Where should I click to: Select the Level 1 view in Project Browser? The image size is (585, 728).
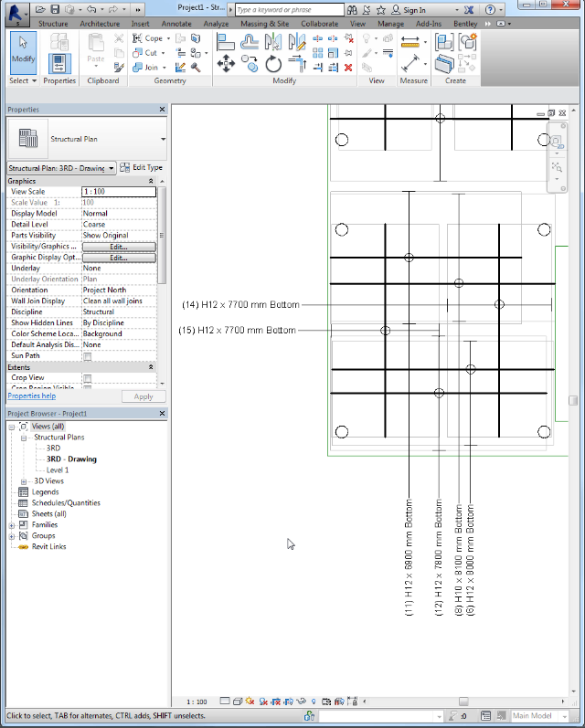[x=58, y=470]
